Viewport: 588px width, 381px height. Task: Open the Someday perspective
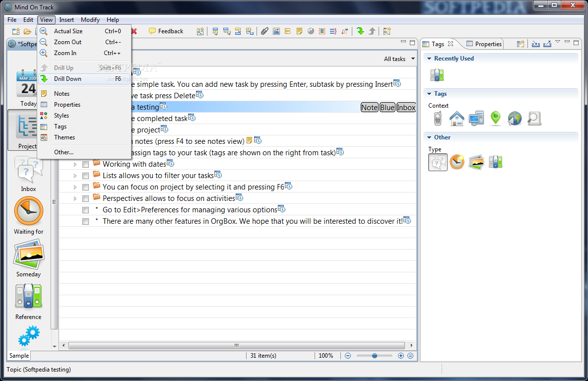point(28,259)
